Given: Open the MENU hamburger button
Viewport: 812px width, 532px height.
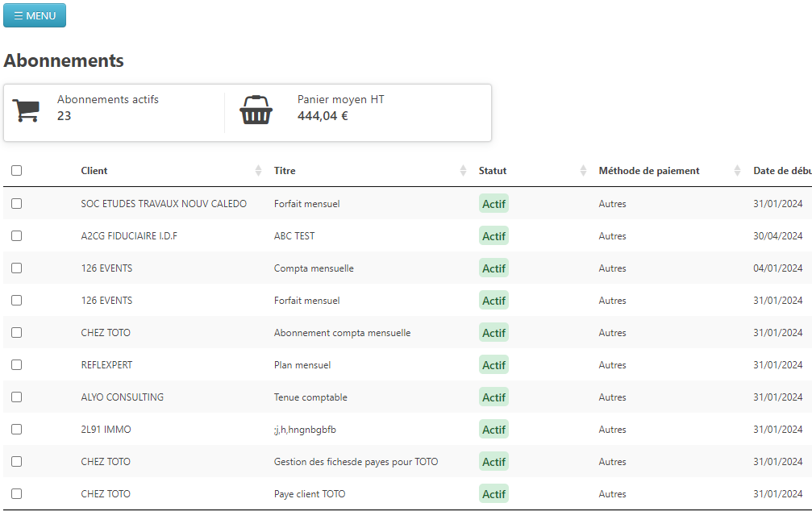Looking at the screenshot, I should pos(35,15).
